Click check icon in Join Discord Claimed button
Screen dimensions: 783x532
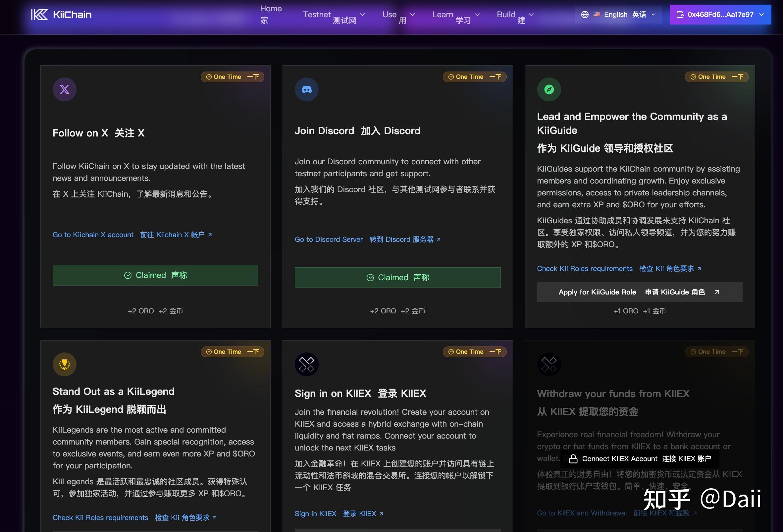370,278
